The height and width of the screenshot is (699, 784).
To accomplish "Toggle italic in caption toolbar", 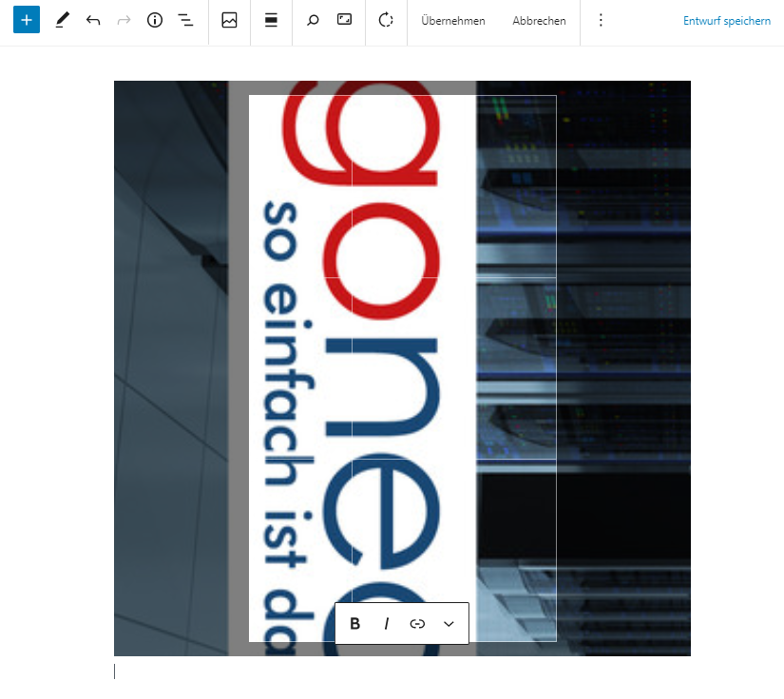I will coord(387,624).
